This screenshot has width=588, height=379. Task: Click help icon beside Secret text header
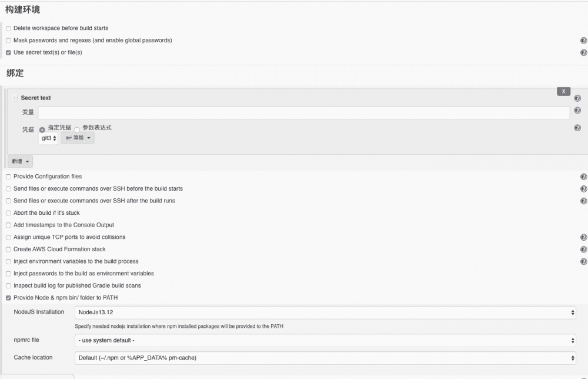point(577,99)
